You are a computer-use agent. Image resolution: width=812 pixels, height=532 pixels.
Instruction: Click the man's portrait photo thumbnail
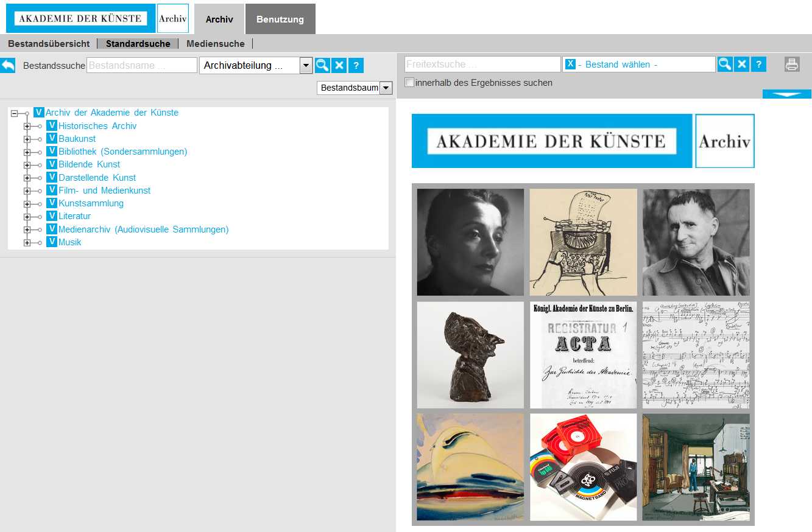(x=696, y=242)
